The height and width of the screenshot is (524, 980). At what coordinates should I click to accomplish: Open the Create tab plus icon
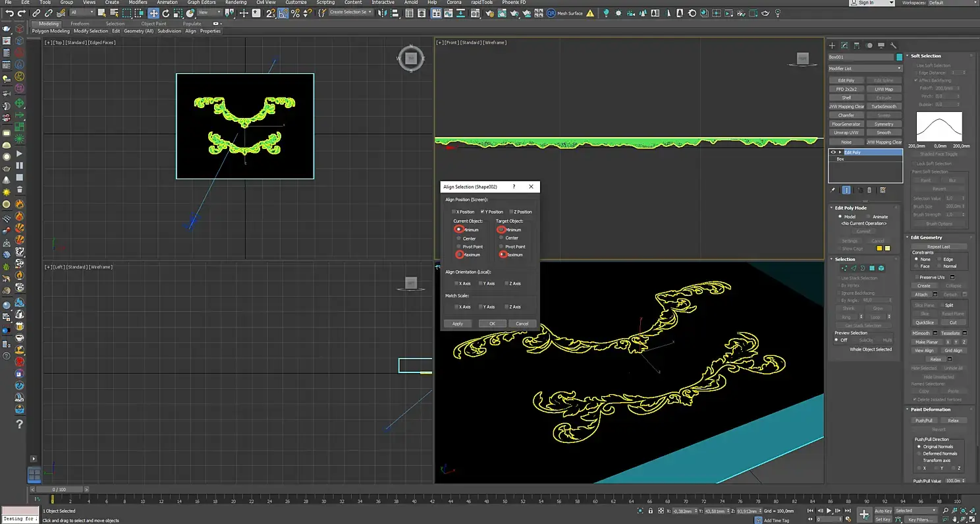pyautogui.click(x=832, y=45)
